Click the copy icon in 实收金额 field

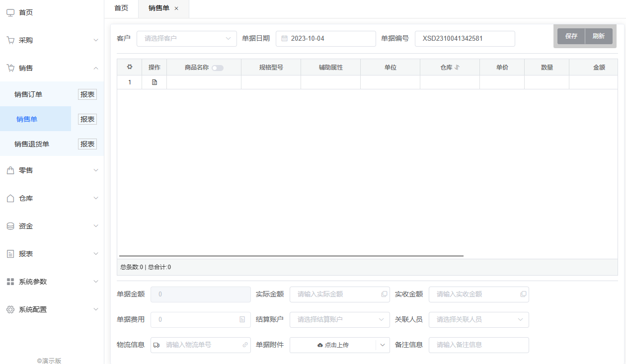[x=523, y=294]
